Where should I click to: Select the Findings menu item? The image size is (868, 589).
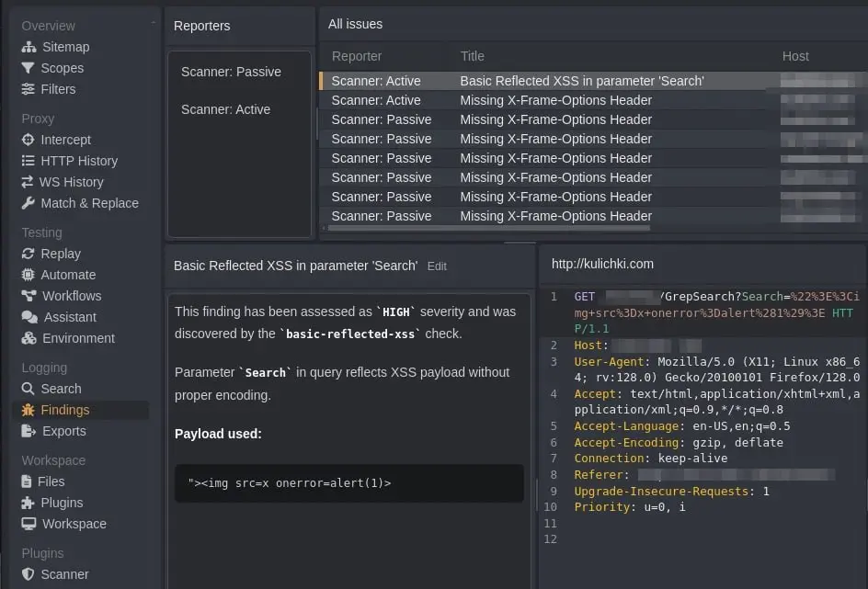81,410
